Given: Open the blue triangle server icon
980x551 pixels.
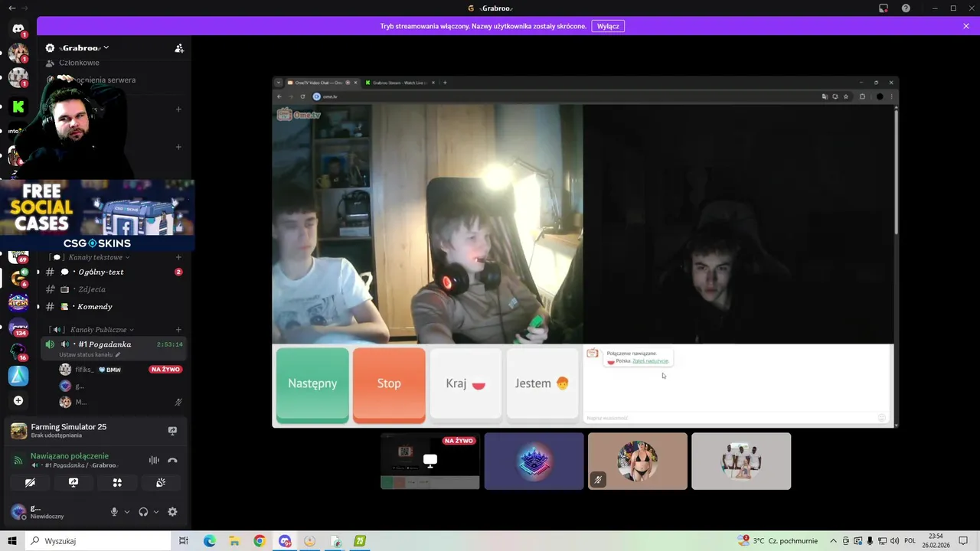Looking at the screenshot, I should point(18,376).
